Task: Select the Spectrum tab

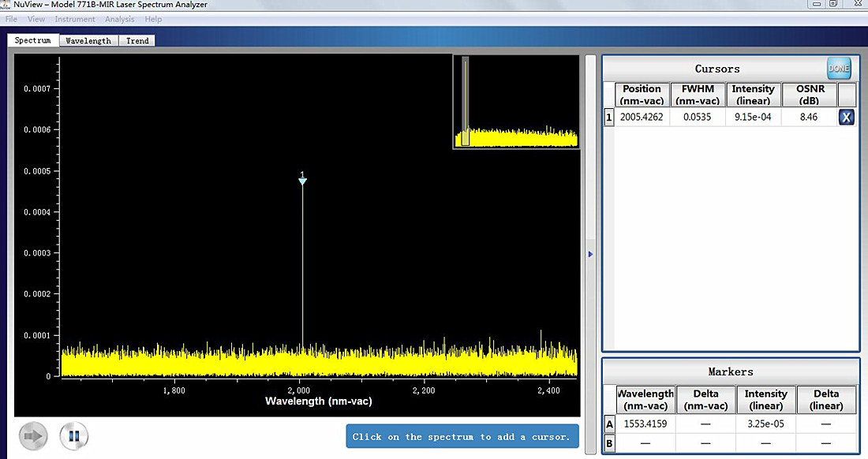Action: (32, 40)
